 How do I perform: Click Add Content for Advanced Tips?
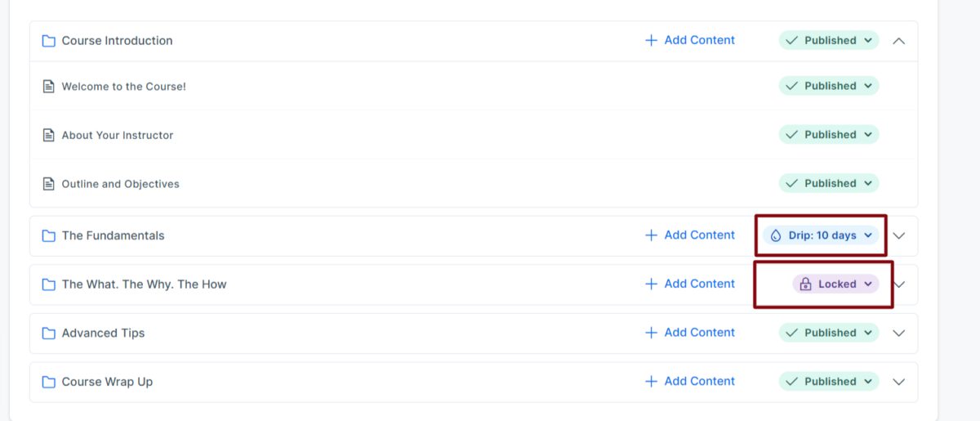point(690,332)
